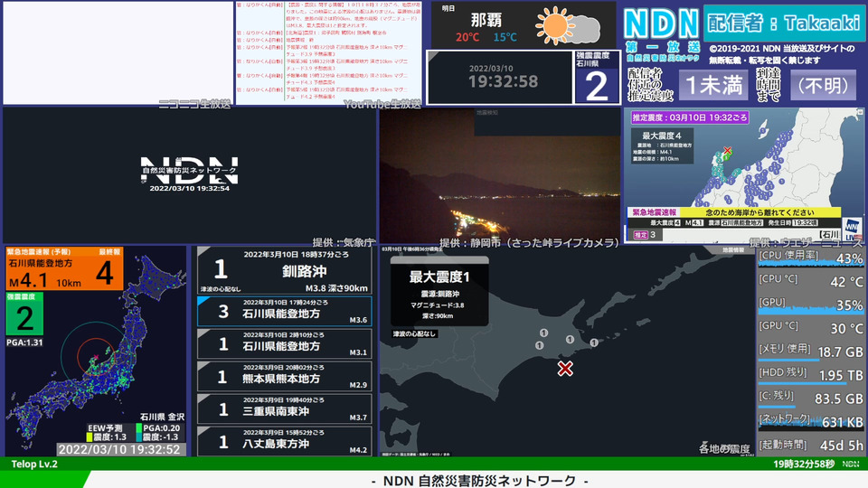Click the 19時32分58秒 time in status bar
This screenshot has width=868, height=488.
click(x=804, y=465)
